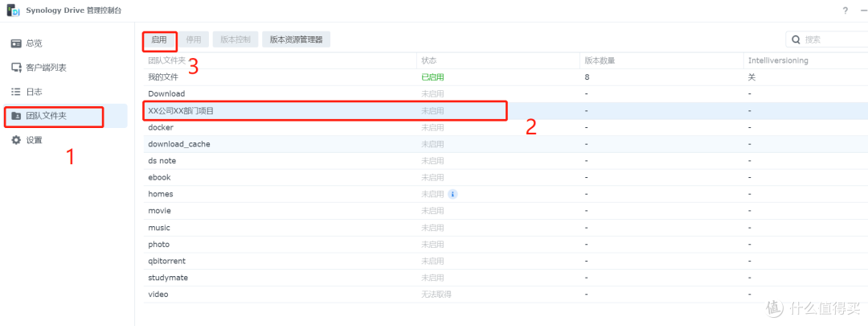This screenshot has height=326, width=868.
Task: Select 团队文件夹 in the sidebar
Action: [x=65, y=116]
